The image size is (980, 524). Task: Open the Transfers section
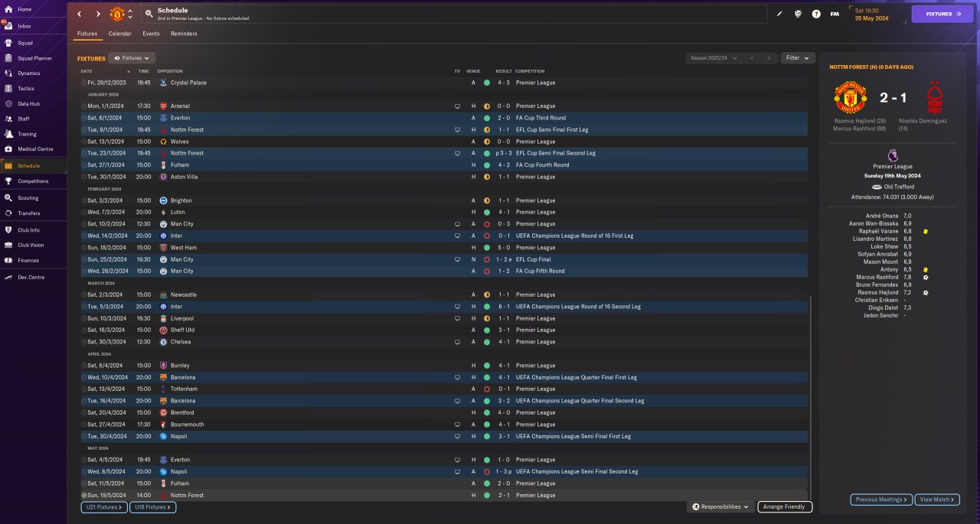tap(29, 213)
